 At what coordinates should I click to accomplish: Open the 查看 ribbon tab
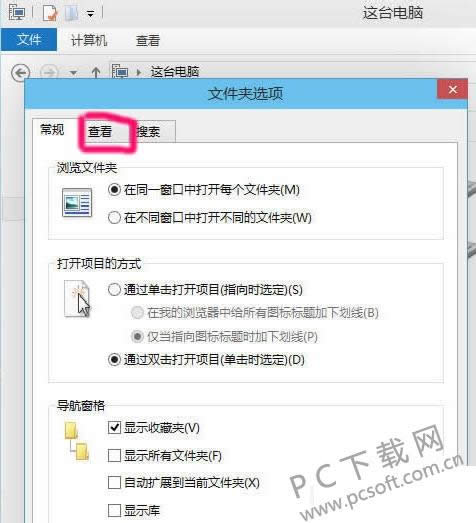pos(148,41)
